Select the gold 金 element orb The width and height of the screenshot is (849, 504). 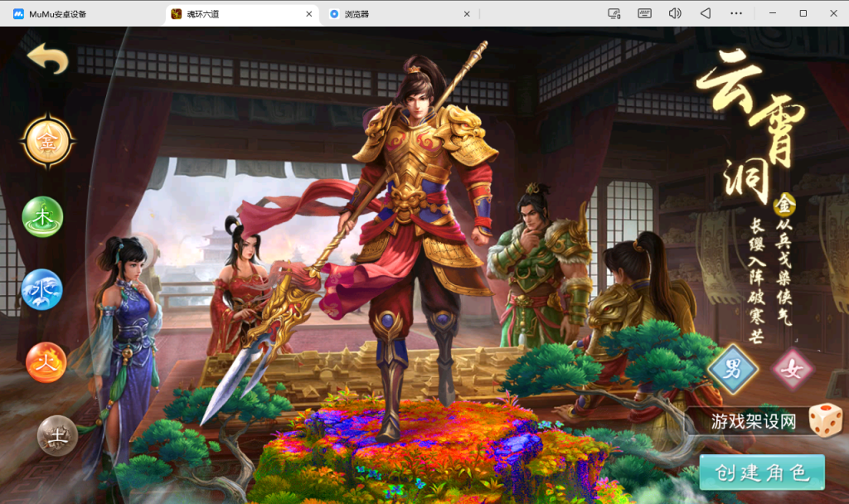click(47, 142)
